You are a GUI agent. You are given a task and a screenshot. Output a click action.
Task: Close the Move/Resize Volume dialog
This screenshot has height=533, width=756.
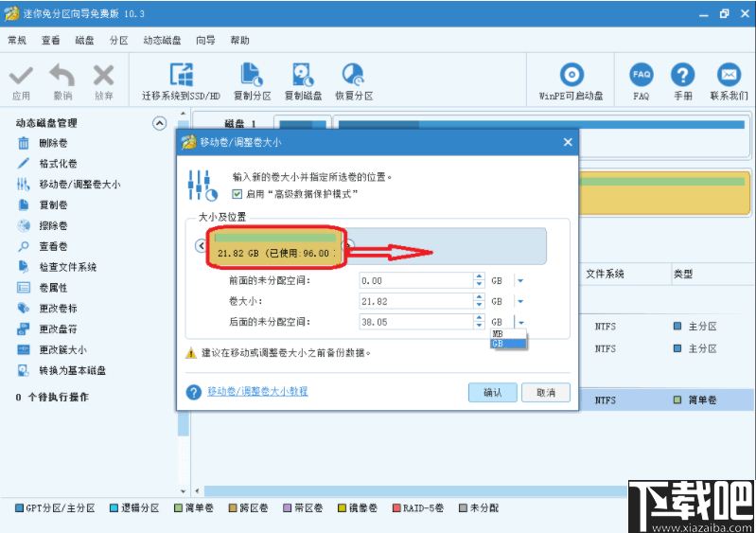(x=568, y=142)
